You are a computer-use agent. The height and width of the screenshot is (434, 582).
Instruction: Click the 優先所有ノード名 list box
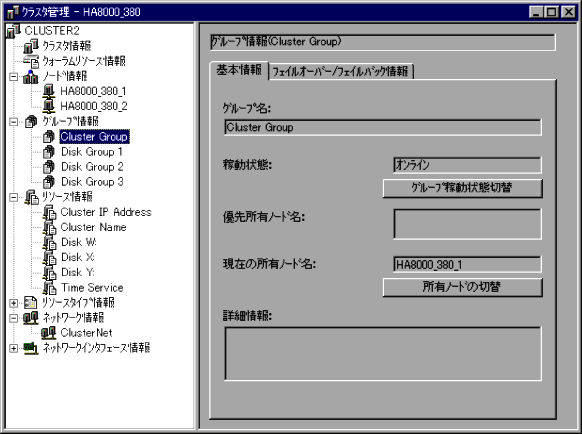click(467, 224)
